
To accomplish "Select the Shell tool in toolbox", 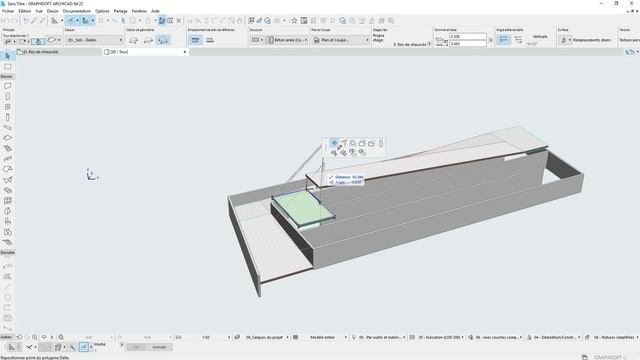I will coord(7,180).
